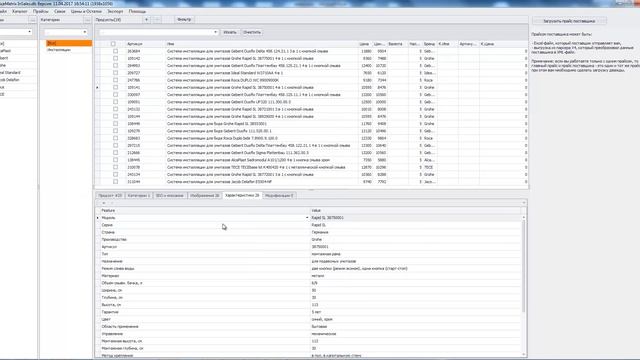The image size is (640, 360).
Task: Tick checkbox for Geberit Duofix Sigma Plattenbau row
Action: click(x=116, y=153)
